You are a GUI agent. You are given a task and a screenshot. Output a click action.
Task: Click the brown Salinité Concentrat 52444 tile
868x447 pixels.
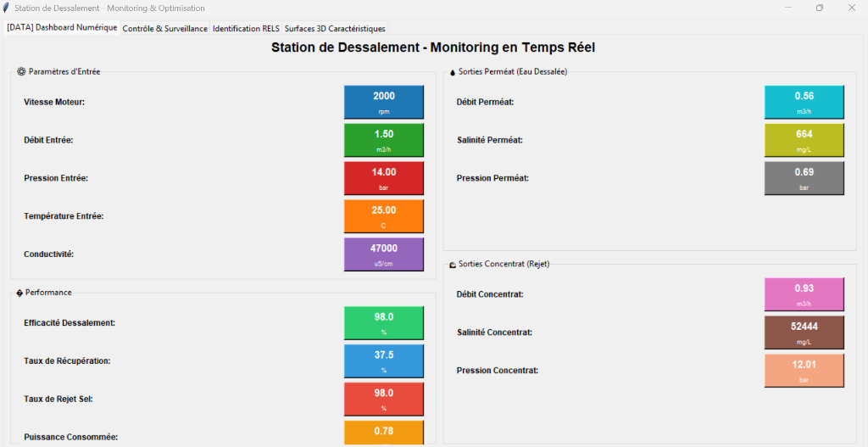[804, 332]
